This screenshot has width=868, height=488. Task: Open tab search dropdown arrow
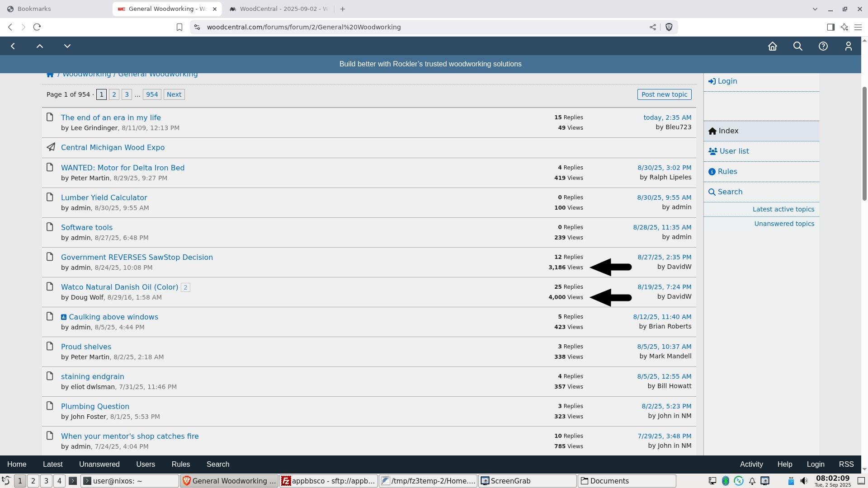coord(815,9)
